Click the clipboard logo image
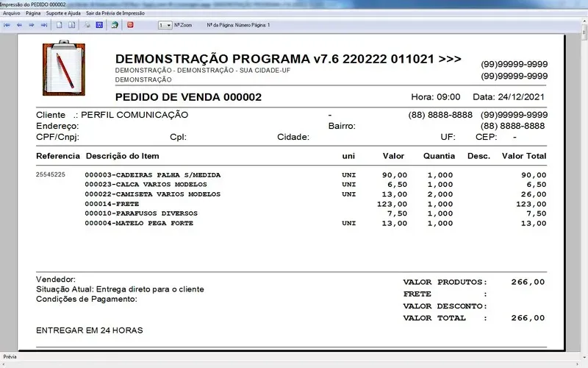The image size is (588, 368). 64,69
